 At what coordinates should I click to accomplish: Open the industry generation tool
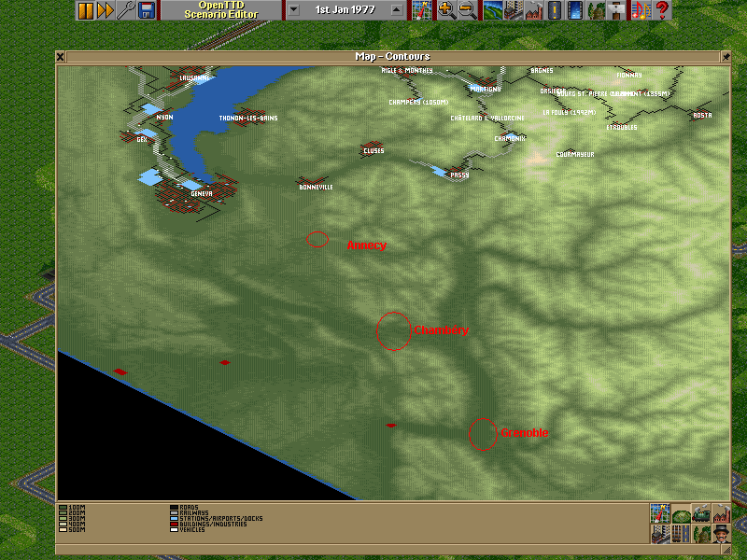click(x=533, y=10)
